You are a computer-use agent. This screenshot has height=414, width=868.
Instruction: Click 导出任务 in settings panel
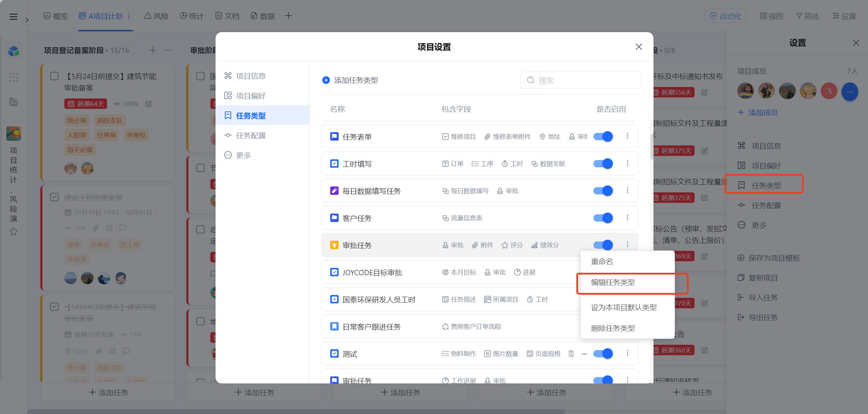(757, 317)
